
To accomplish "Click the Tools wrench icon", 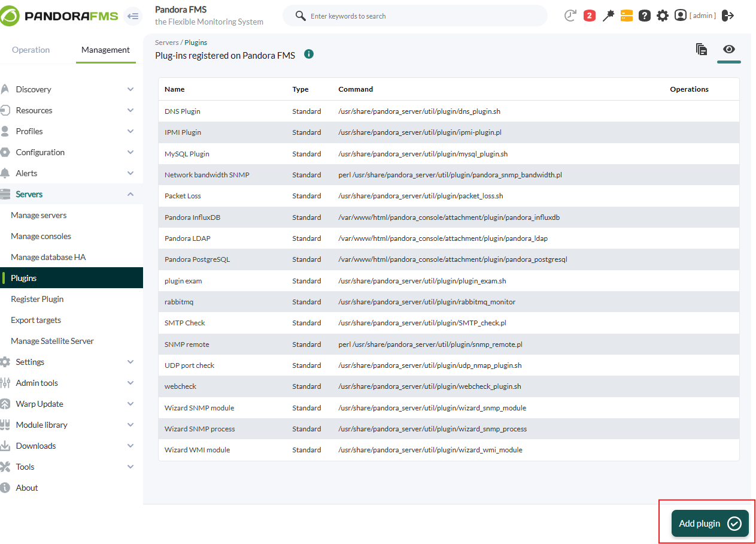I will [x=5, y=467].
